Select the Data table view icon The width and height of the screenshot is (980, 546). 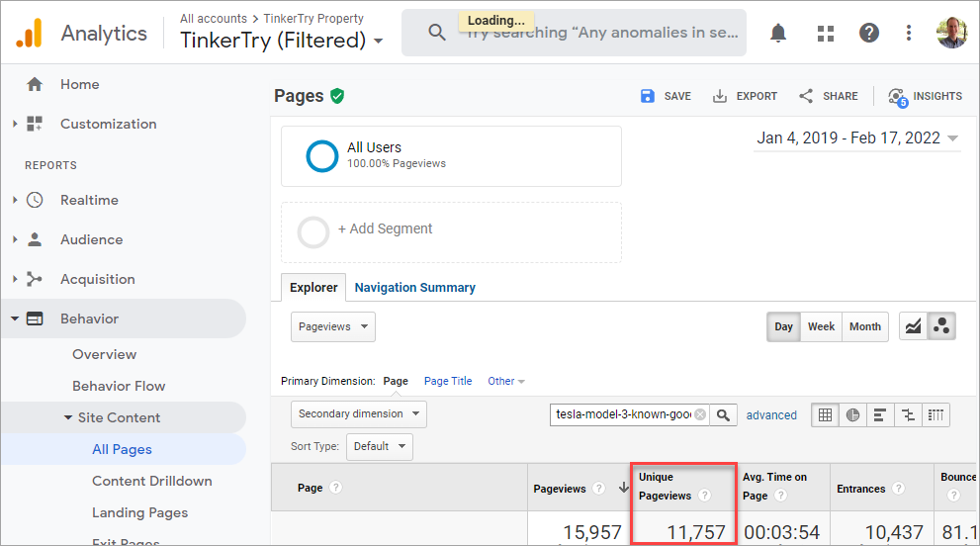tap(825, 414)
